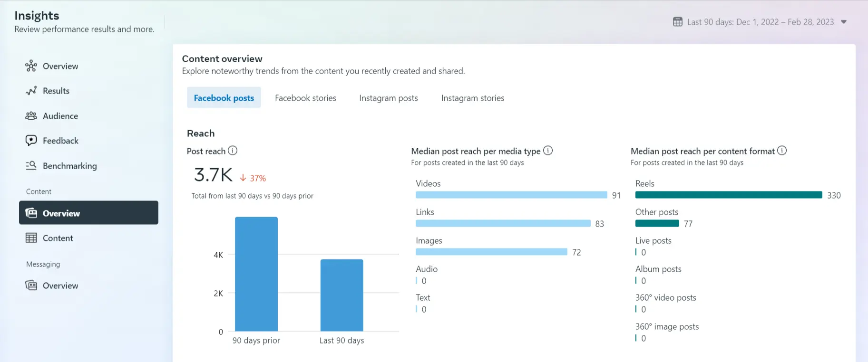
Task: Click the Overview network icon in sidebar
Action: (x=31, y=66)
